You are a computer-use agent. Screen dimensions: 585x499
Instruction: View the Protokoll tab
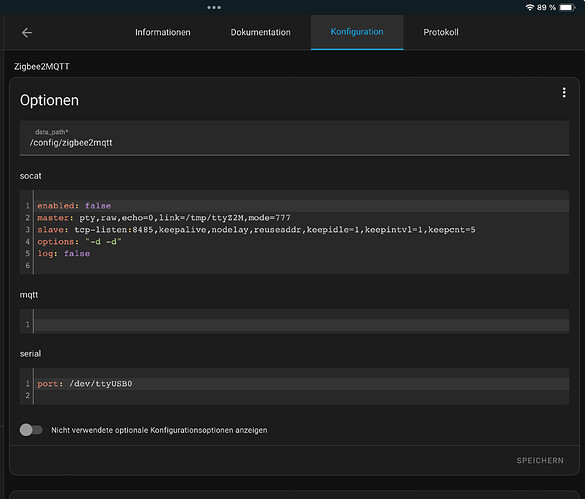coord(441,32)
